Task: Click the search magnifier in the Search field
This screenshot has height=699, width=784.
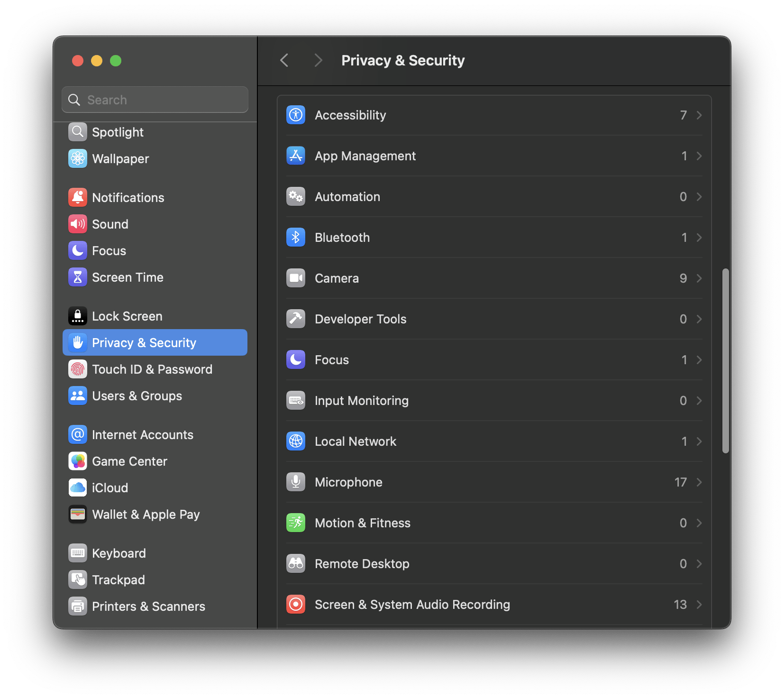Action: [74, 100]
